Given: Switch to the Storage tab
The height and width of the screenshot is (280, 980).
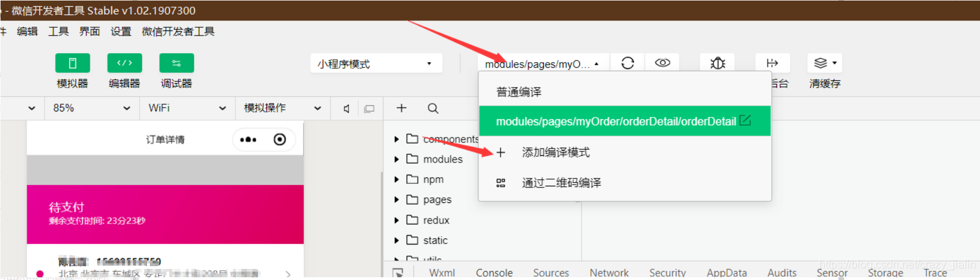Looking at the screenshot, I should pos(885,272).
